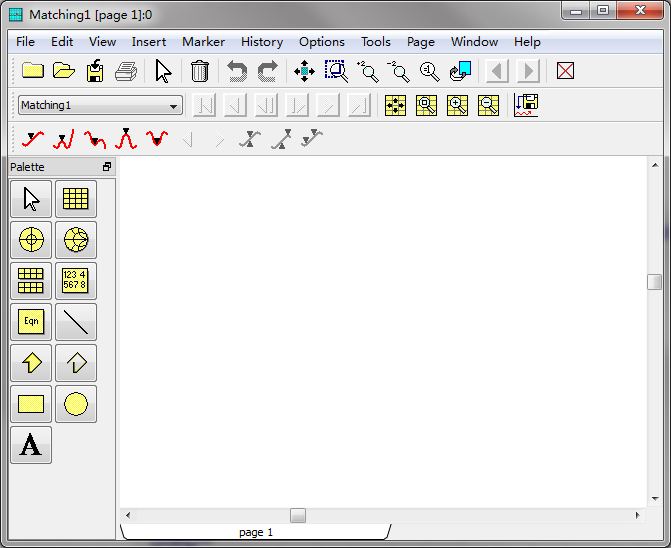Click the one-to-one zoom magnifier
671x548 pixels.
(x=430, y=71)
